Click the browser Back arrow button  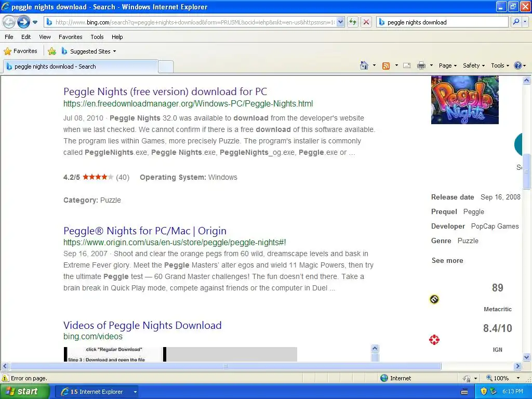9,22
